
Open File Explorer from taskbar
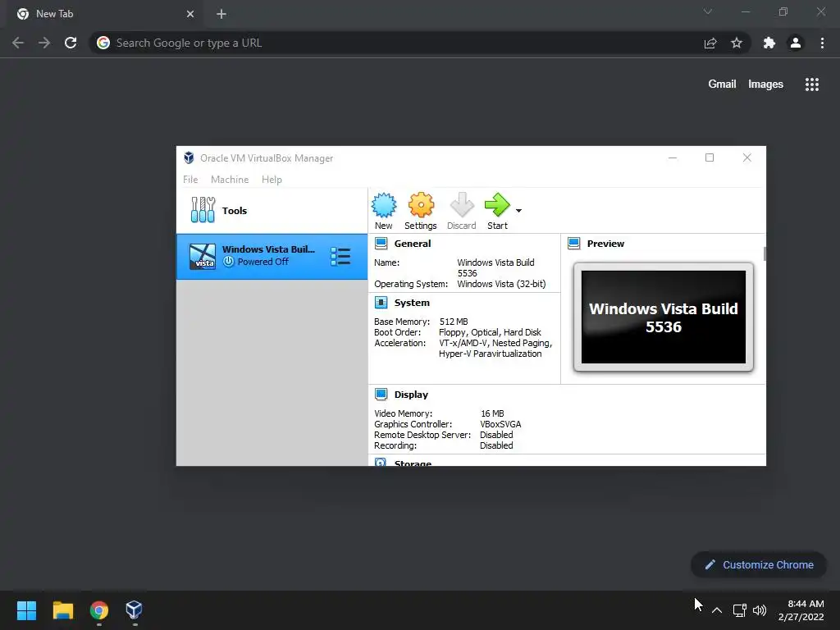[x=62, y=610]
